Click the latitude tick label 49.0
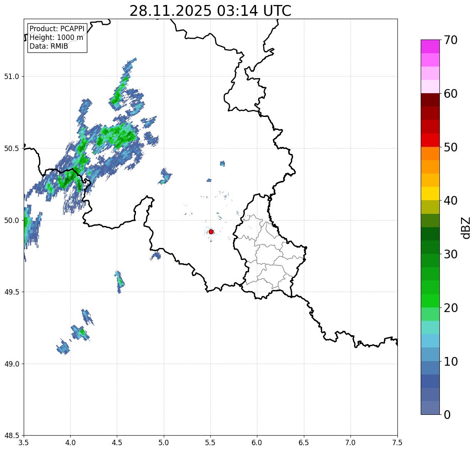The width and height of the screenshot is (476, 451). pyautogui.click(x=12, y=364)
